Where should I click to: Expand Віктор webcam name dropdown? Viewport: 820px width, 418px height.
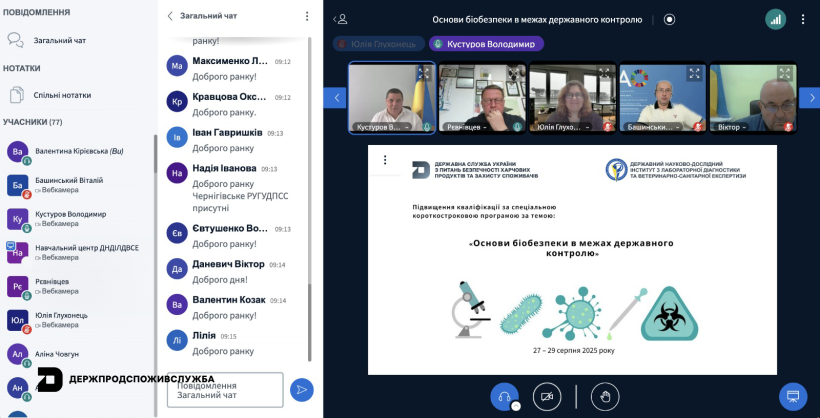(732, 127)
